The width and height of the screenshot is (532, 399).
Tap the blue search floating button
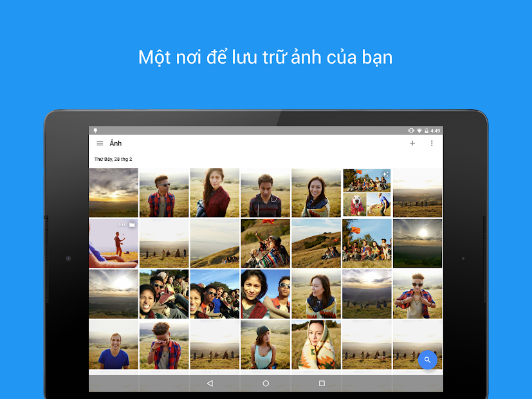pyautogui.click(x=427, y=360)
